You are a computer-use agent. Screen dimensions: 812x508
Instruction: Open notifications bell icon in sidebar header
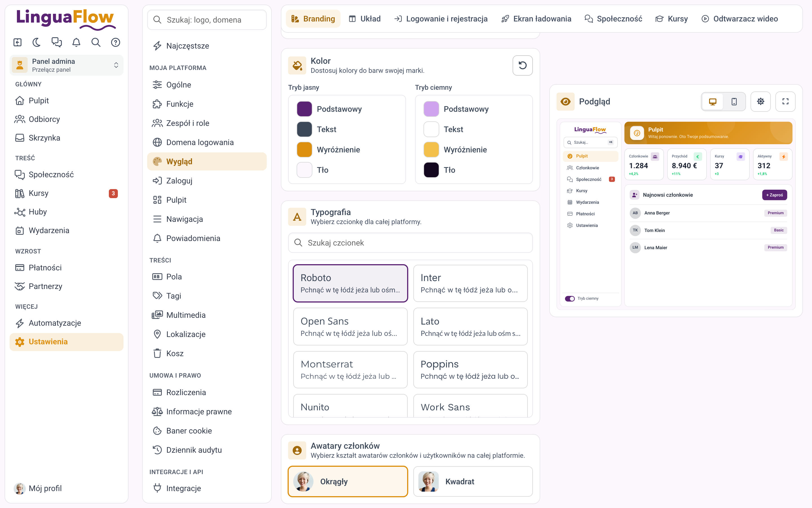pyautogui.click(x=76, y=42)
